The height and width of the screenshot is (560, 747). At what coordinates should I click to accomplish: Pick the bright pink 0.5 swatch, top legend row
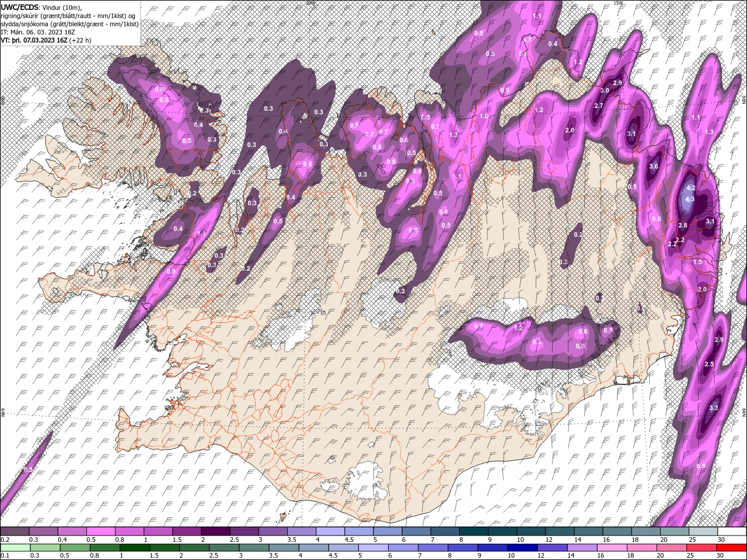coord(100,531)
